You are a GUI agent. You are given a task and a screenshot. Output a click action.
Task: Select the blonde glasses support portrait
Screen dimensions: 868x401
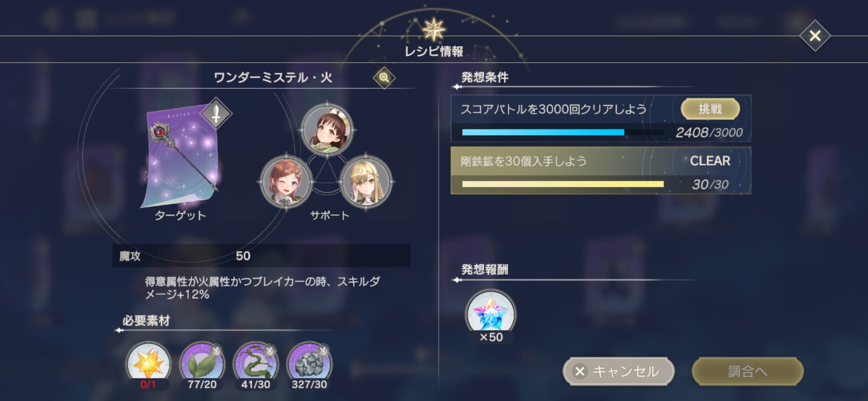pos(366,182)
